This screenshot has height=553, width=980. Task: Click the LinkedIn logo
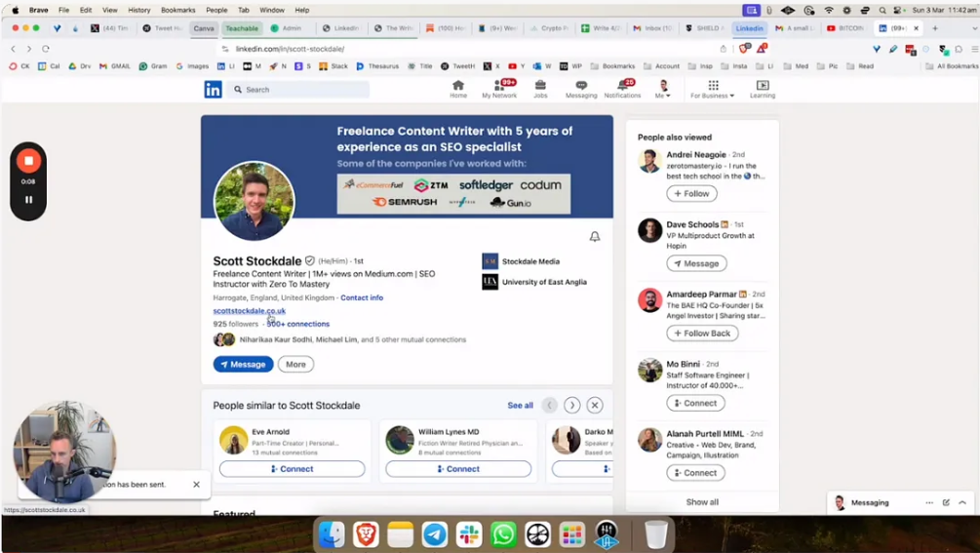pos(214,90)
